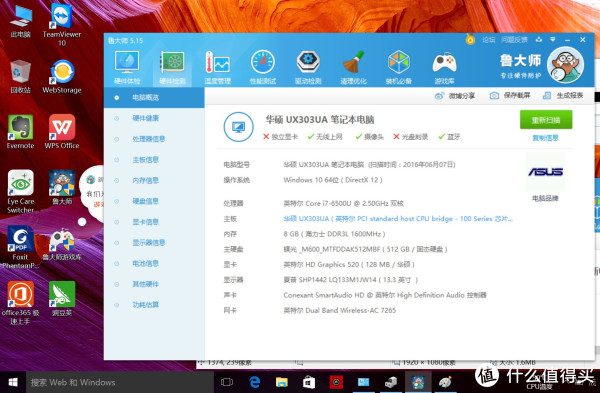Open WebStorage desktop shortcut

pyautogui.click(x=62, y=77)
